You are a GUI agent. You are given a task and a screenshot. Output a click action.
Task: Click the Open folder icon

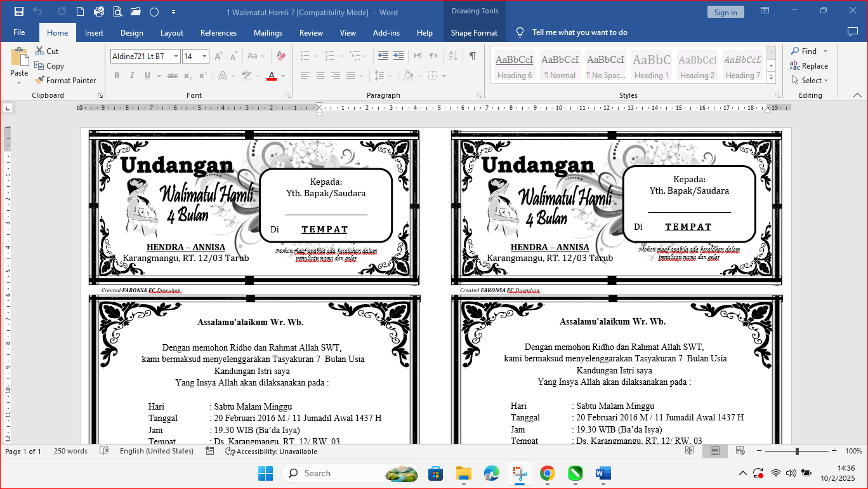pyautogui.click(x=135, y=11)
